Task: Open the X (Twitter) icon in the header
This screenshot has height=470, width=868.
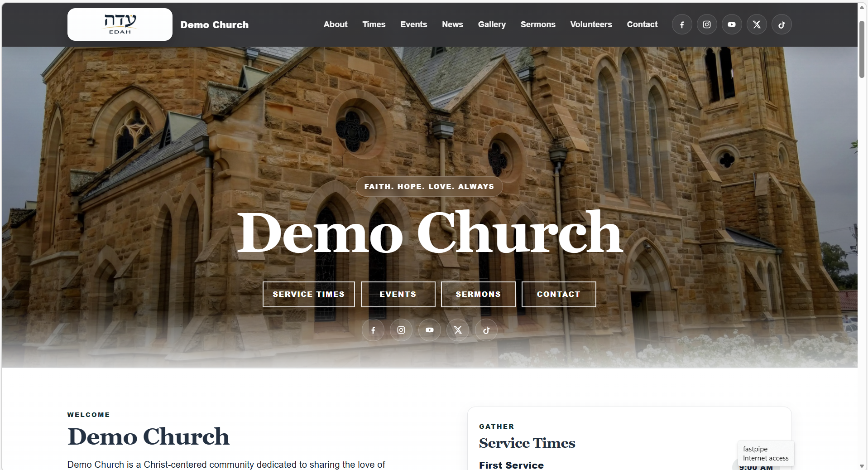Action: tap(756, 24)
